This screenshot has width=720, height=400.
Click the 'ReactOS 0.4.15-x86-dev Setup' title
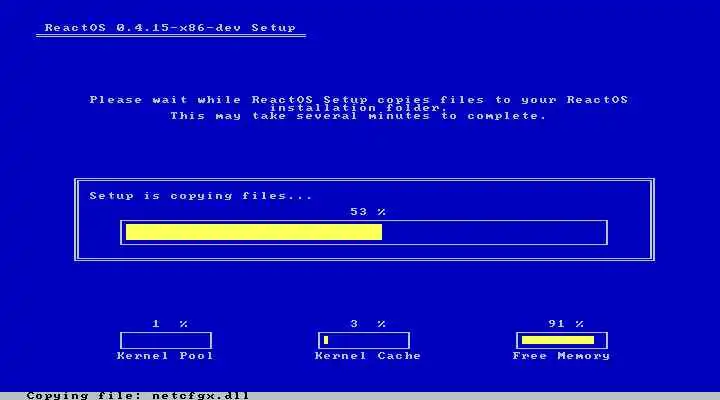point(170,28)
